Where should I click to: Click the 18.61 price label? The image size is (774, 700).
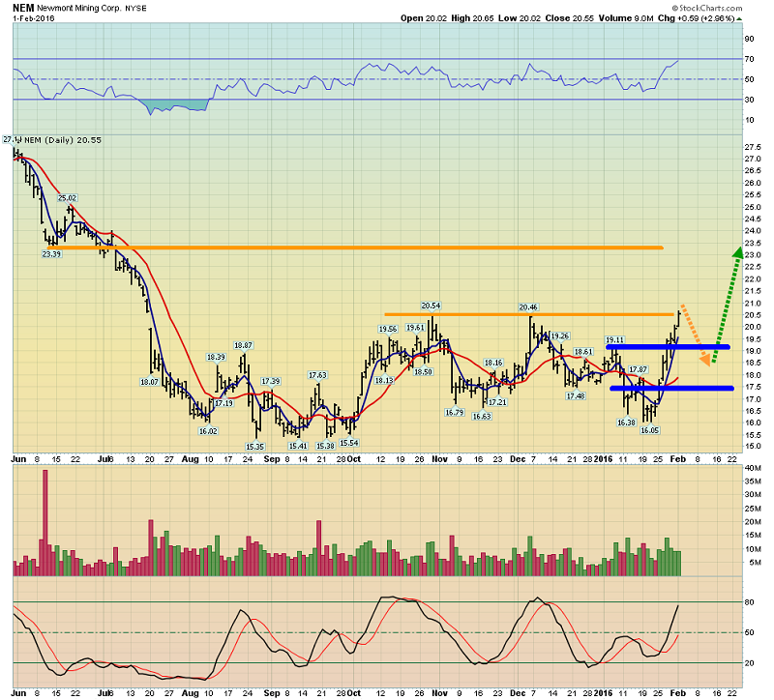(583, 352)
